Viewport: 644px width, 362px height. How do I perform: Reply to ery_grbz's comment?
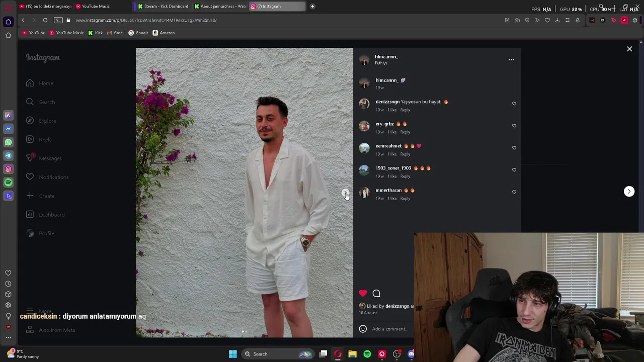tap(405, 132)
